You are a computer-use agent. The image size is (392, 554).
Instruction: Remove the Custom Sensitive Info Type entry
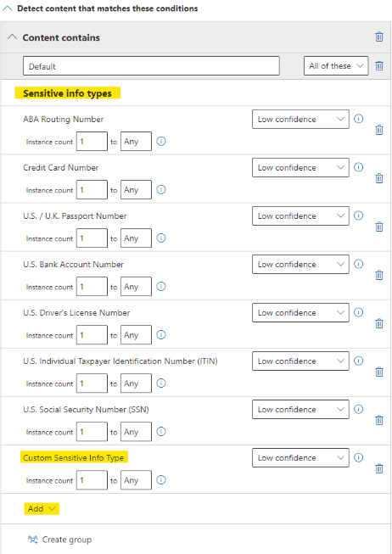(379, 468)
